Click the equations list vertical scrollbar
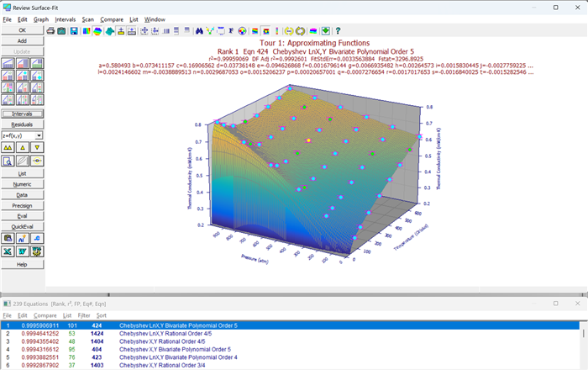The image size is (588, 370). pyautogui.click(x=583, y=346)
